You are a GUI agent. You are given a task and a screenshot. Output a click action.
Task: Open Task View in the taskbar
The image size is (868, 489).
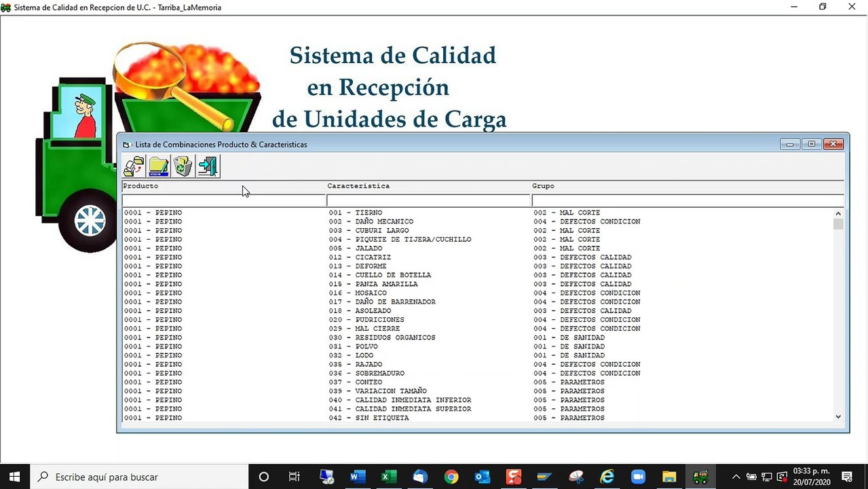294,477
